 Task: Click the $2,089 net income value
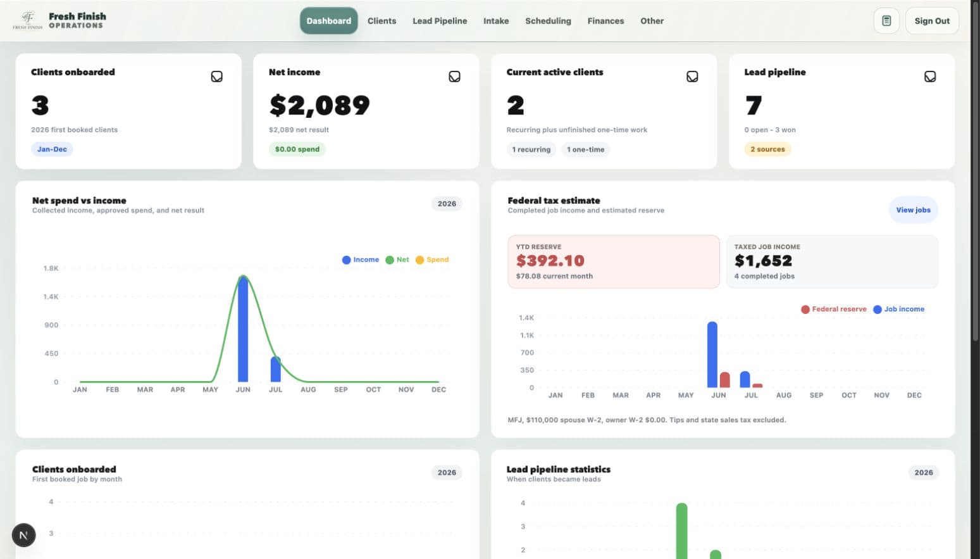coord(319,105)
